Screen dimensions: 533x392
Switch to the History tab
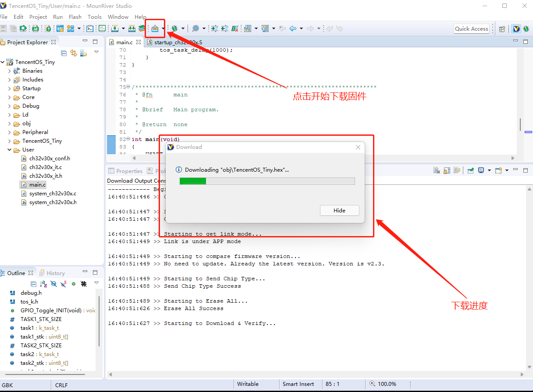[52, 273]
